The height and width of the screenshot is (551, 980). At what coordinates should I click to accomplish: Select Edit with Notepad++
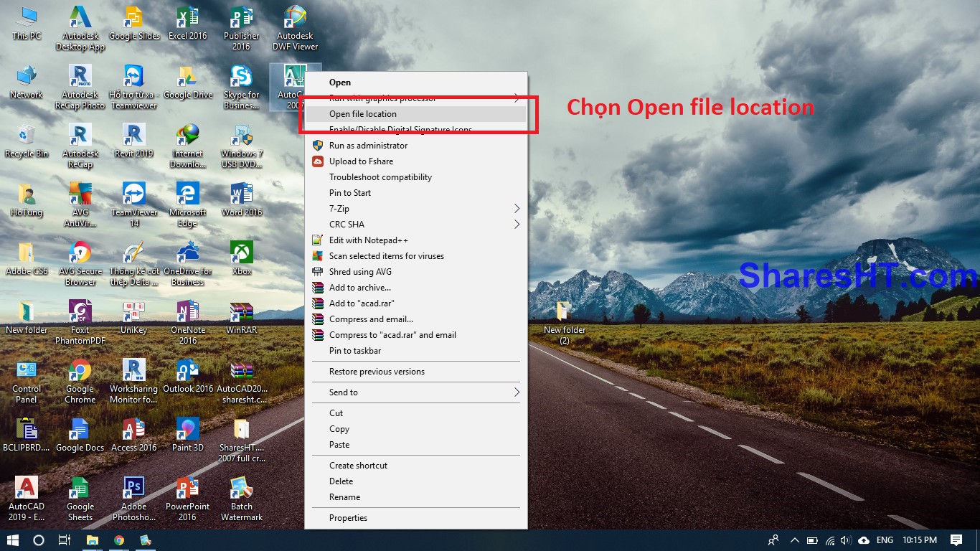point(416,240)
